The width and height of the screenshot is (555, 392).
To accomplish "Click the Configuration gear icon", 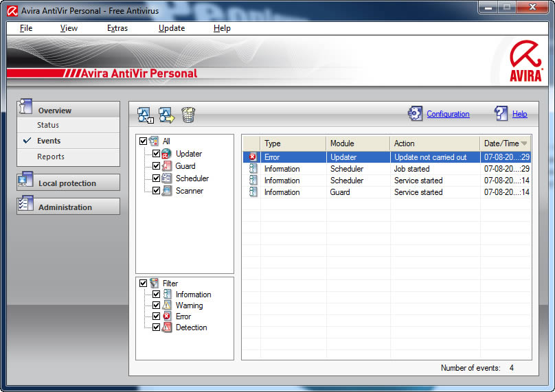I will coord(415,114).
